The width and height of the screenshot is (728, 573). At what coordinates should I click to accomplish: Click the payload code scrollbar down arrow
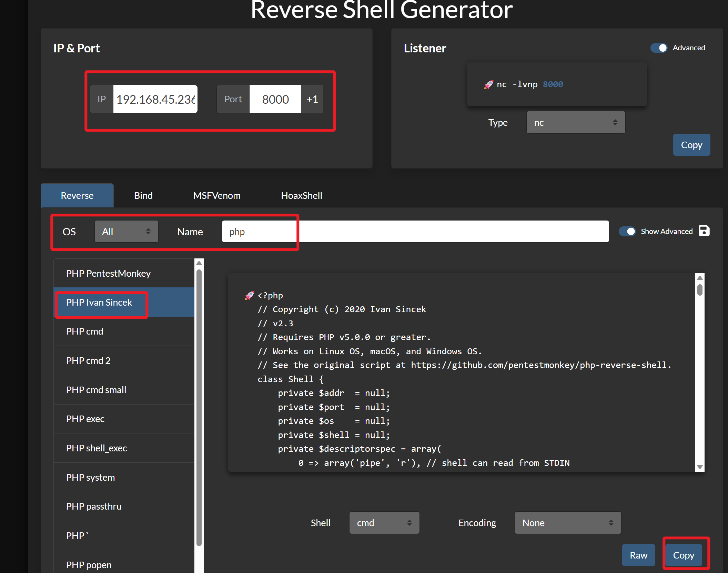point(700,467)
